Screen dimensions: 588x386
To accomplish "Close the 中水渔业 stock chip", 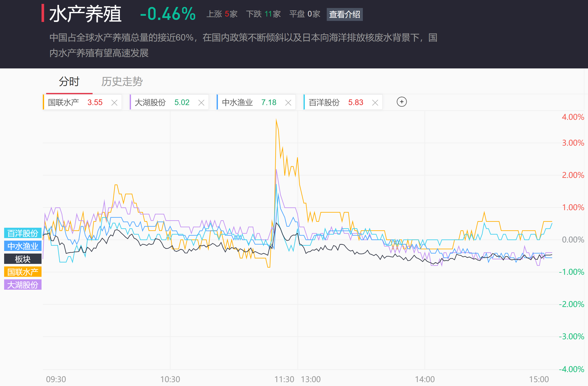I will tap(288, 103).
